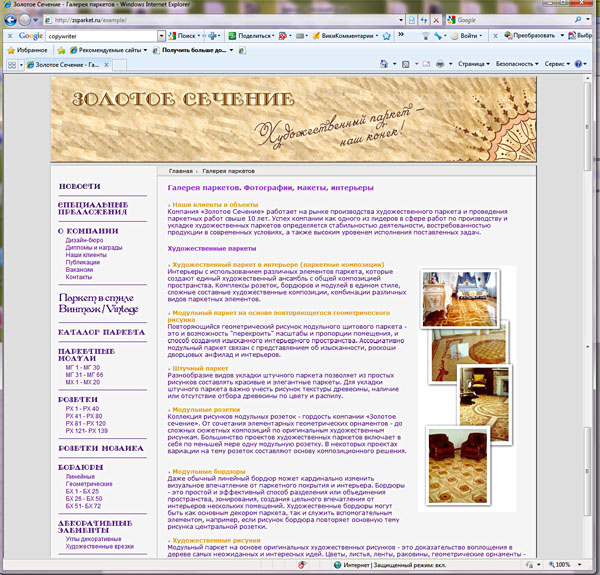
Task: Click the bookmark star on Google toolbar
Action: pyautogui.click(x=386, y=36)
